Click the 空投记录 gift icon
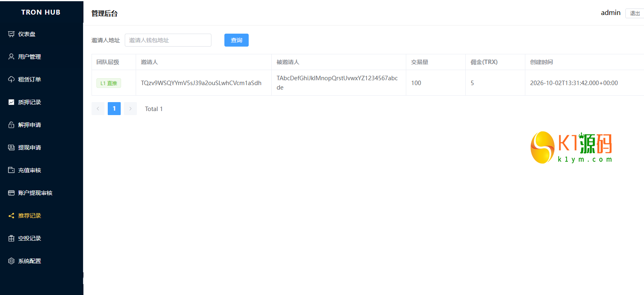Screen dimensions: 644x295 [11, 238]
